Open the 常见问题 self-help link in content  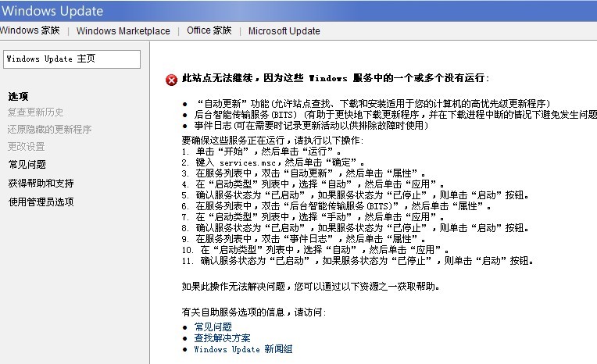tap(213, 327)
